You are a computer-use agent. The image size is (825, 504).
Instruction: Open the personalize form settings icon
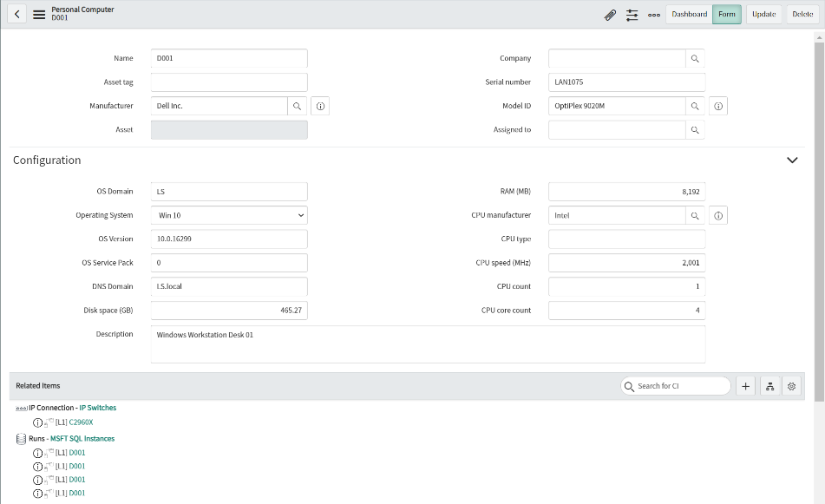(x=632, y=15)
